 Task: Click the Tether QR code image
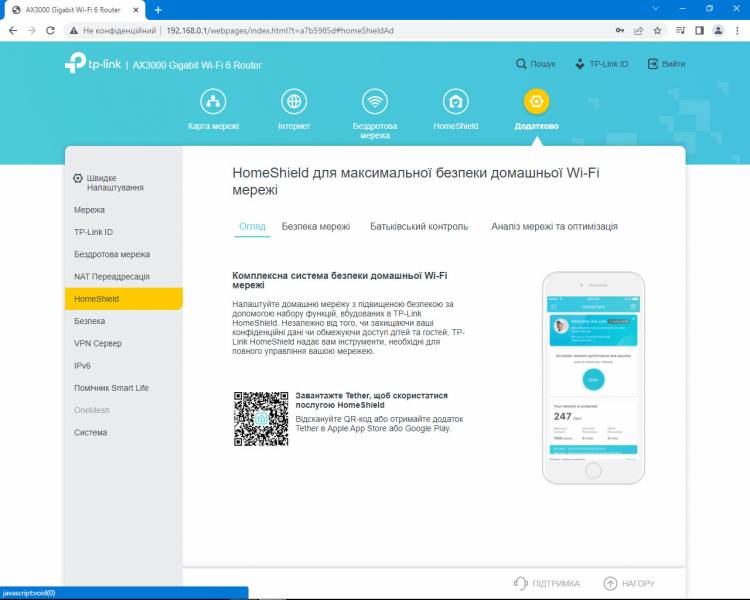(261, 419)
